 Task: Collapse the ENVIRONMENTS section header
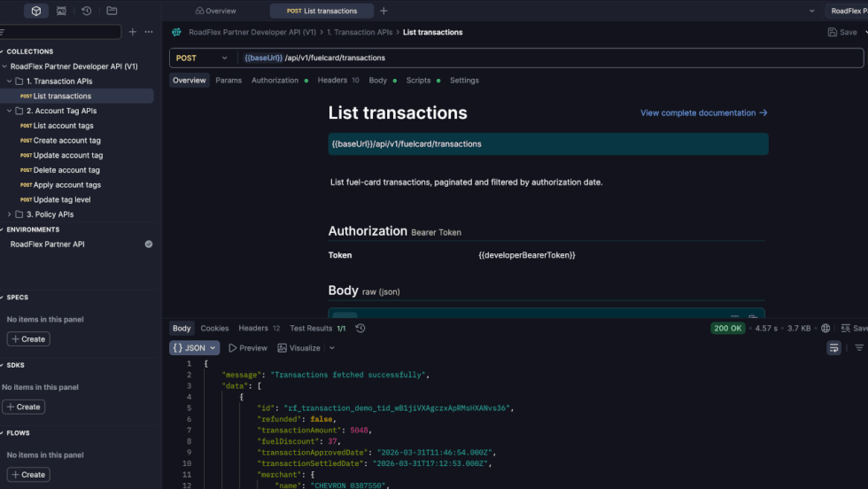pyautogui.click(x=32, y=229)
